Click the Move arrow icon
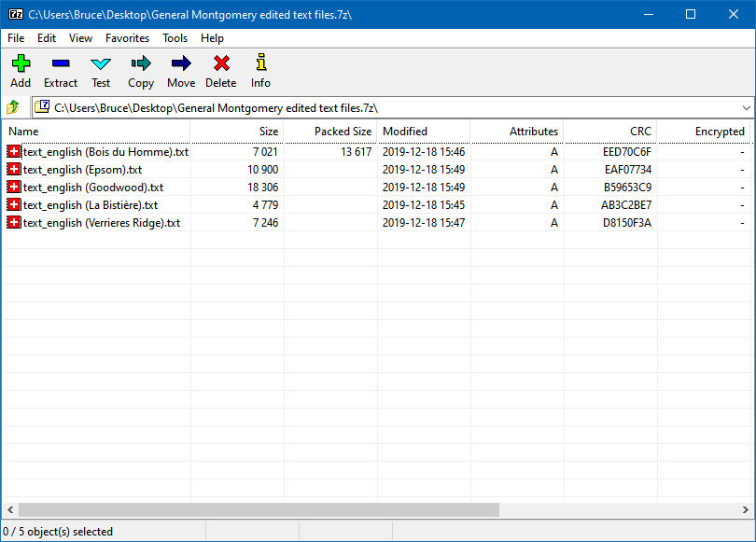 point(181,64)
